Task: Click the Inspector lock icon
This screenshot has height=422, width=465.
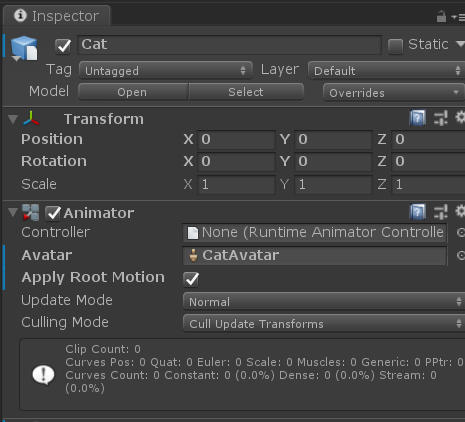Action: [x=441, y=16]
